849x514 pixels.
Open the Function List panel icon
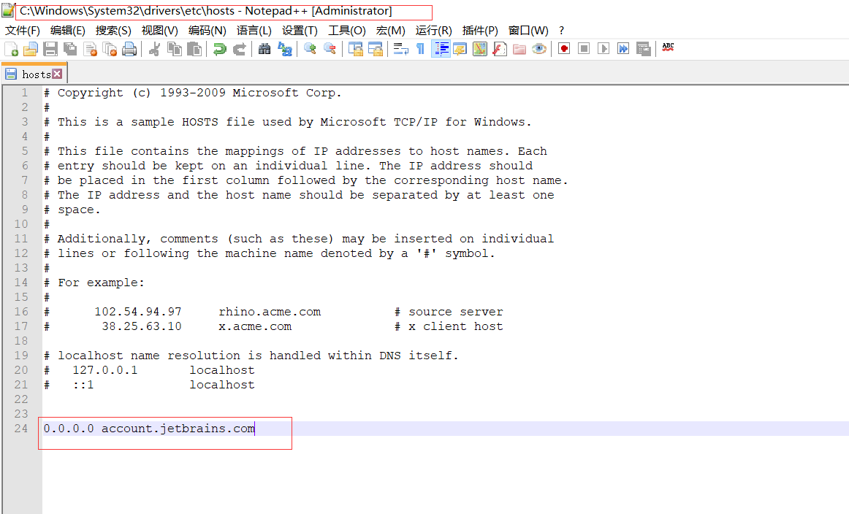(x=499, y=49)
